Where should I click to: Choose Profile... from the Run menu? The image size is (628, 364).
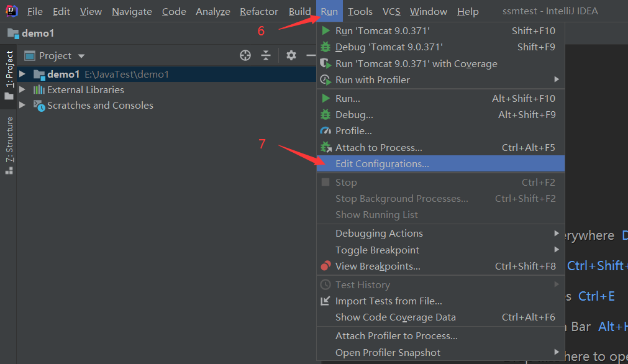tap(440, 131)
